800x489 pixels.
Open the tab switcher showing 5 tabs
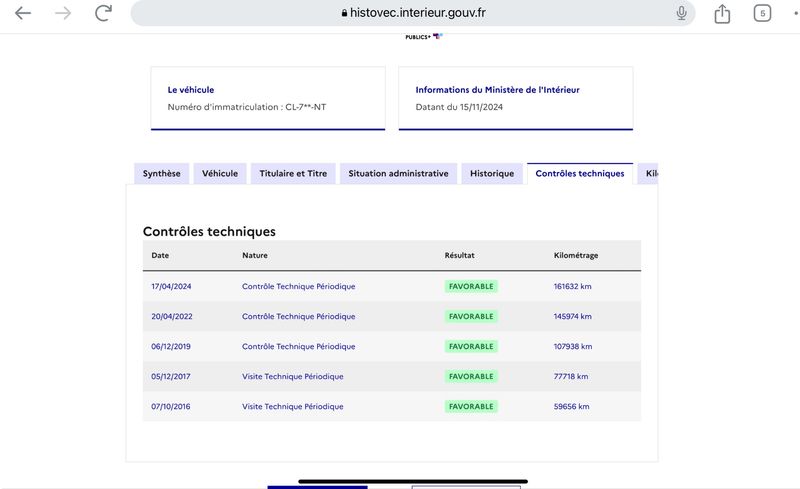click(x=762, y=13)
